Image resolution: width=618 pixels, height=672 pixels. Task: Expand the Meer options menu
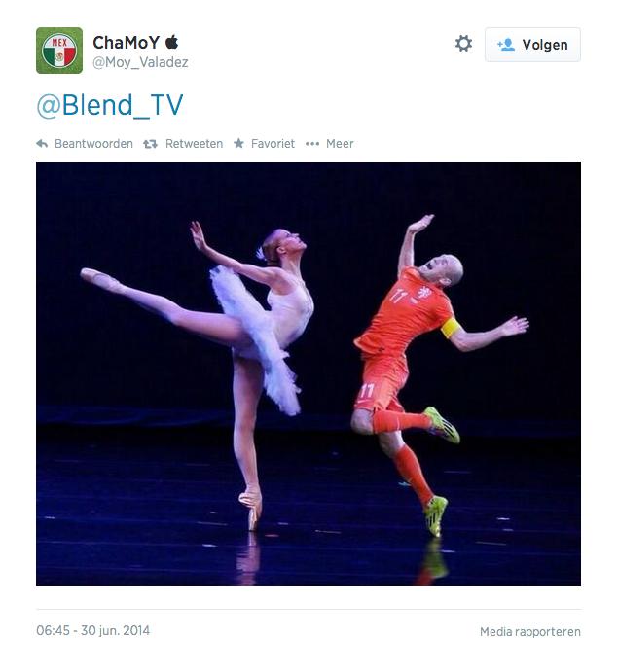pyautogui.click(x=340, y=144)
